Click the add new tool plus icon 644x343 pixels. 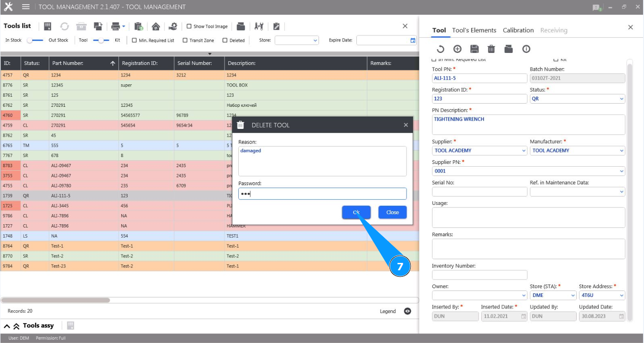[x=457, y=49]
